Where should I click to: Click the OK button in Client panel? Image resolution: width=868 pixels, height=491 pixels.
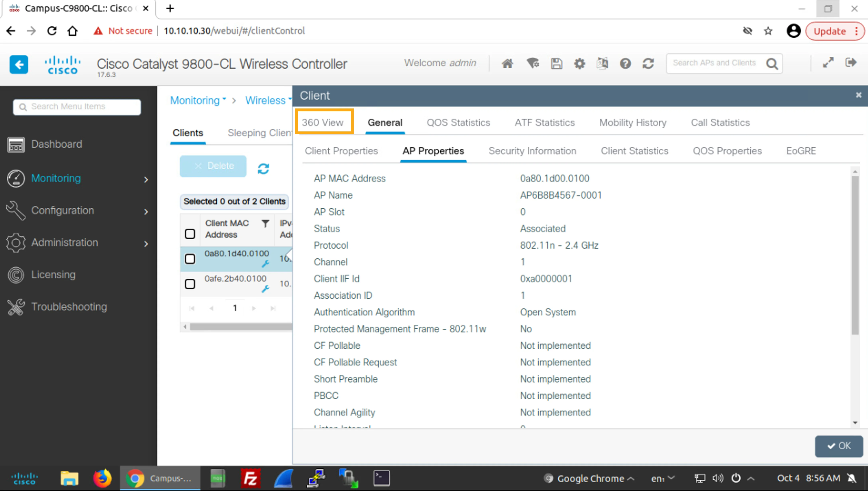tap(839, 446)
